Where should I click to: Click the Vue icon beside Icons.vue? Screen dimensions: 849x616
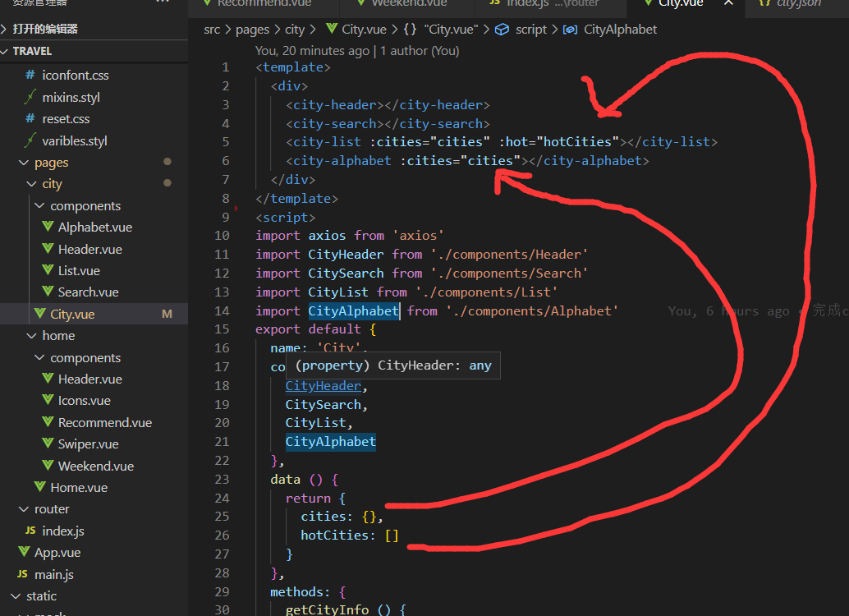pos(48,400)
